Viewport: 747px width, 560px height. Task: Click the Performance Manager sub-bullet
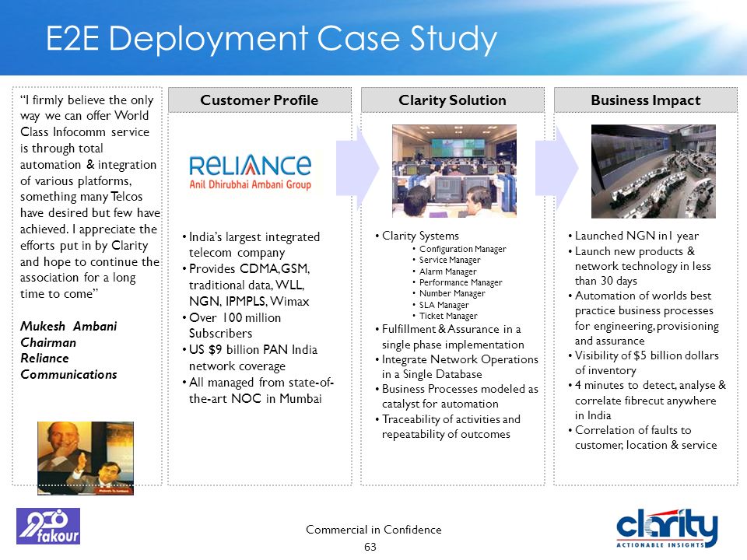[458, 282]
